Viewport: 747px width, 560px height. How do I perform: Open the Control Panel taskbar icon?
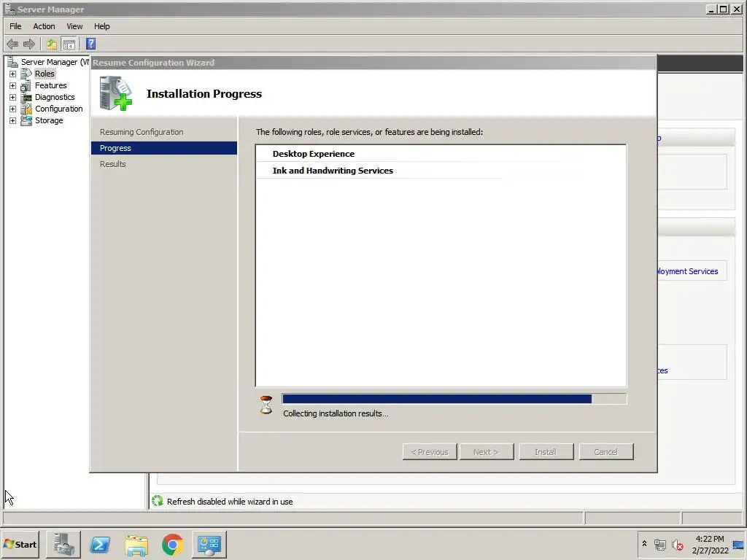click(x=209, y=544)
